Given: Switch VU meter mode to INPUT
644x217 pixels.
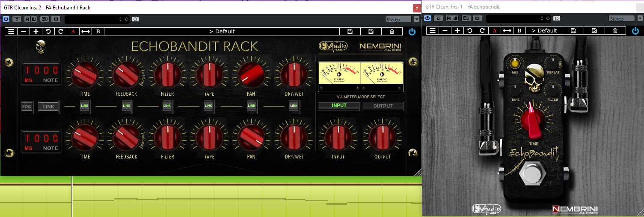Looking at the screenshot, I should pyautogui.click(x=339, y=106).
